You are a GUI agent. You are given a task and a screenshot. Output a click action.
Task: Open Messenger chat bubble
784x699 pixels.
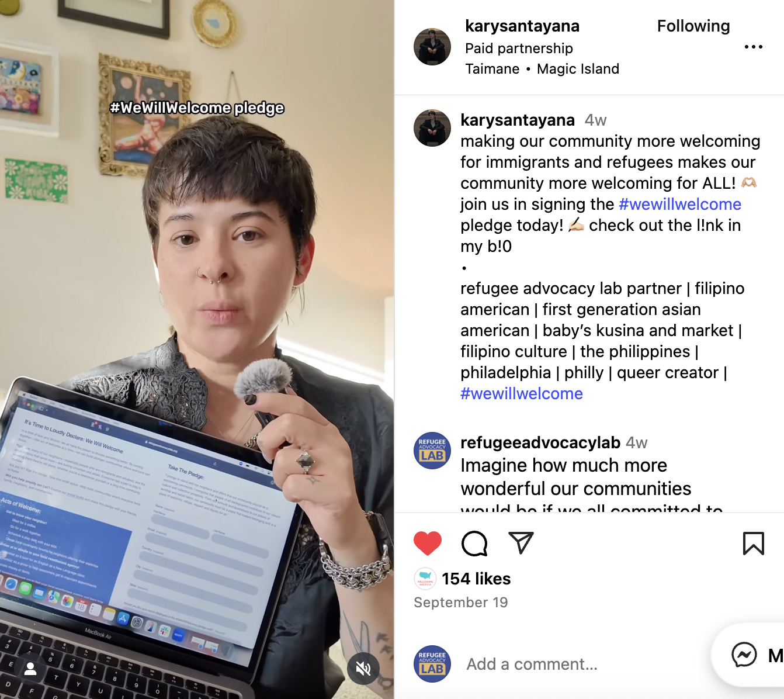point(744,655)
